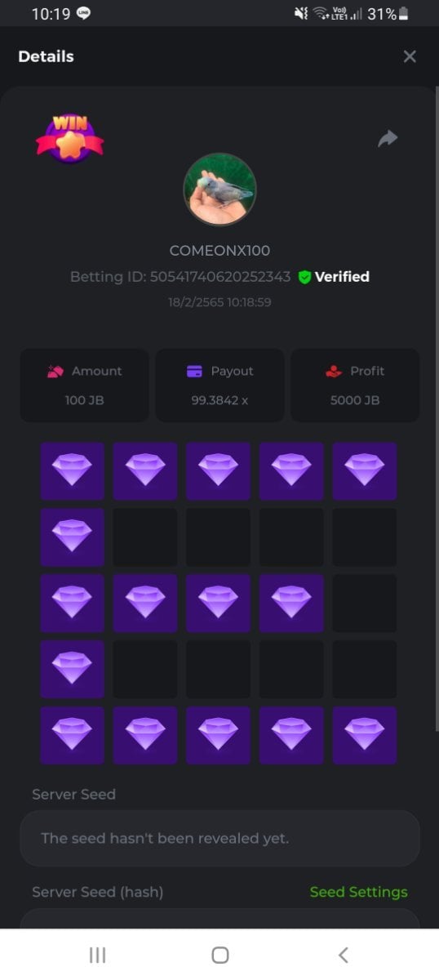Select the Server Seed field
Screen dimensions: 439x980
pyautogui.click(x=219, y=838)
